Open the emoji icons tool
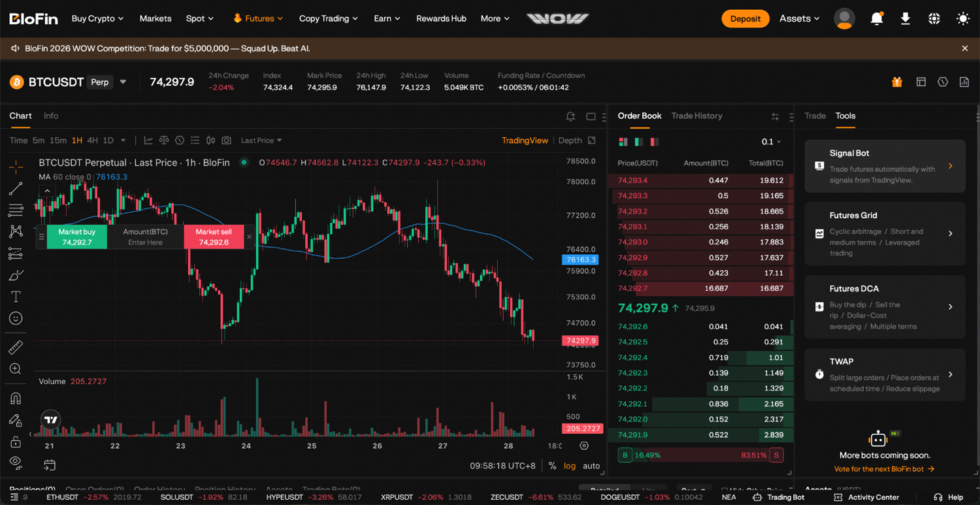Viewport: 980px width, 505px height. (x=16, y=318)
